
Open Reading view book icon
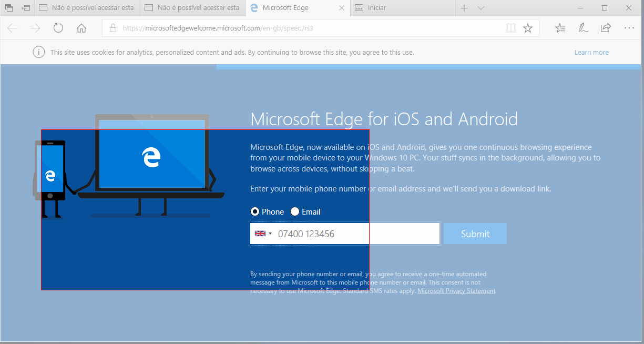[x=511, y=28]
